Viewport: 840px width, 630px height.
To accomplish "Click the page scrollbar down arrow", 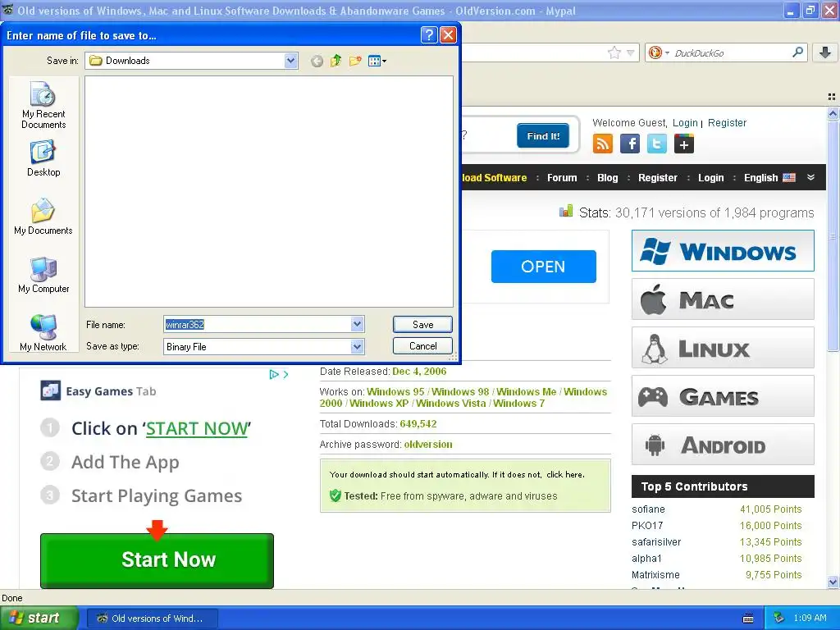I will (x=833, y=582).
